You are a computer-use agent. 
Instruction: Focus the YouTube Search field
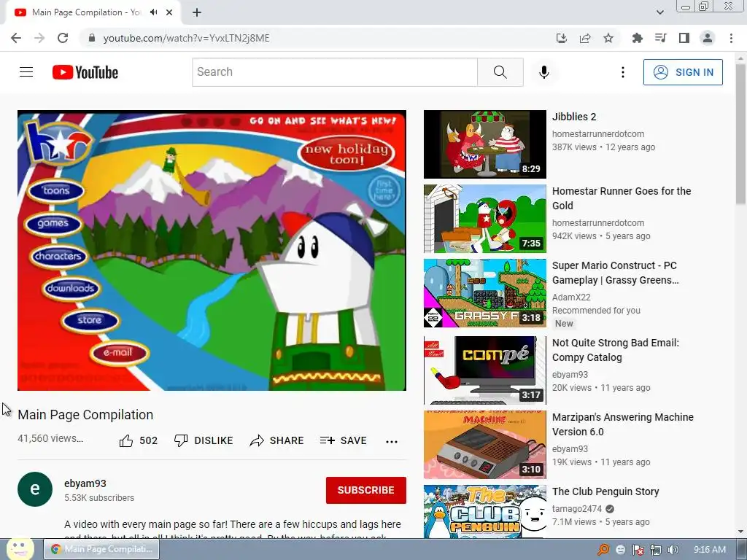pos(335,72)
